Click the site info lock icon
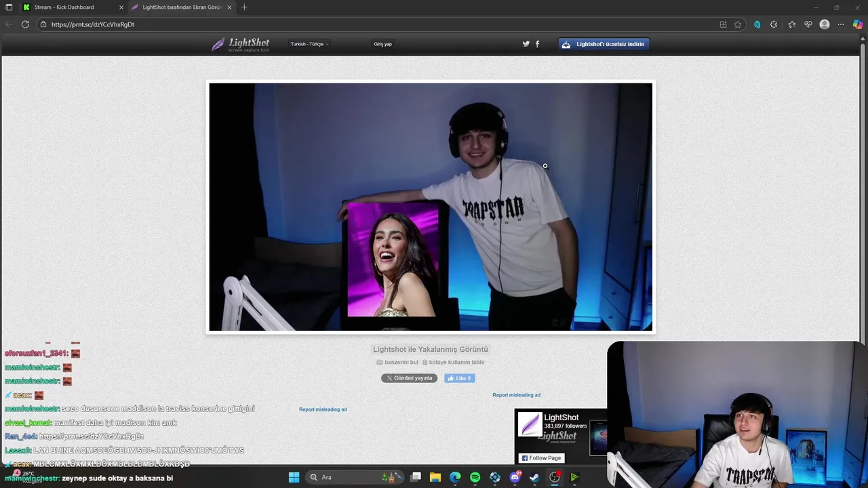The height and width of the screenshot is (488, 868). (43, 24)
